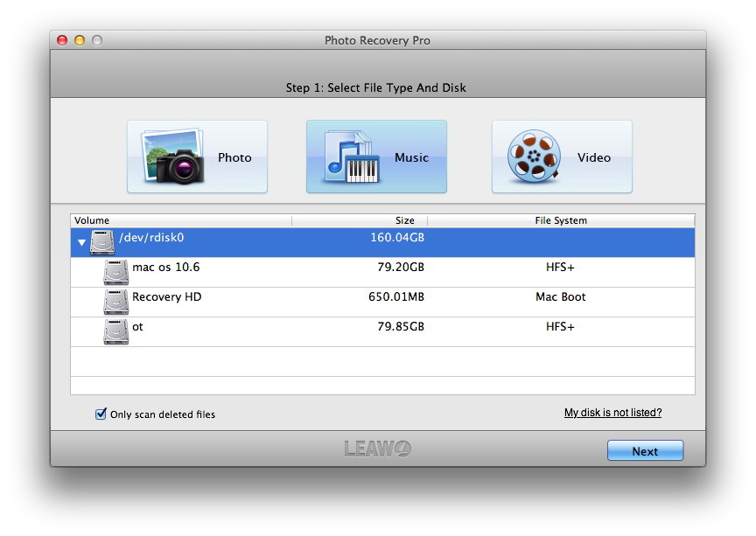Click the Recovery HD drive icon
Viewport: 756px width, 536px height.
coord(115,302)
